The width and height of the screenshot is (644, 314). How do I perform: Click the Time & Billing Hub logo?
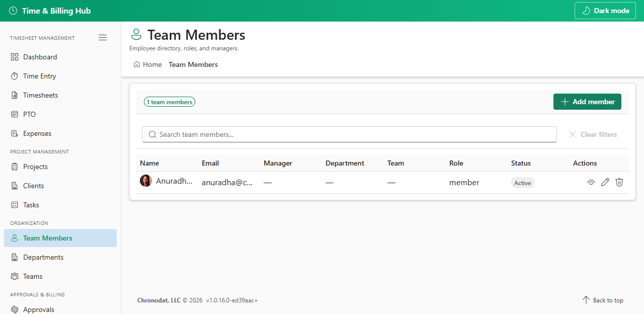pyautogui.click(x=50, y=11)
